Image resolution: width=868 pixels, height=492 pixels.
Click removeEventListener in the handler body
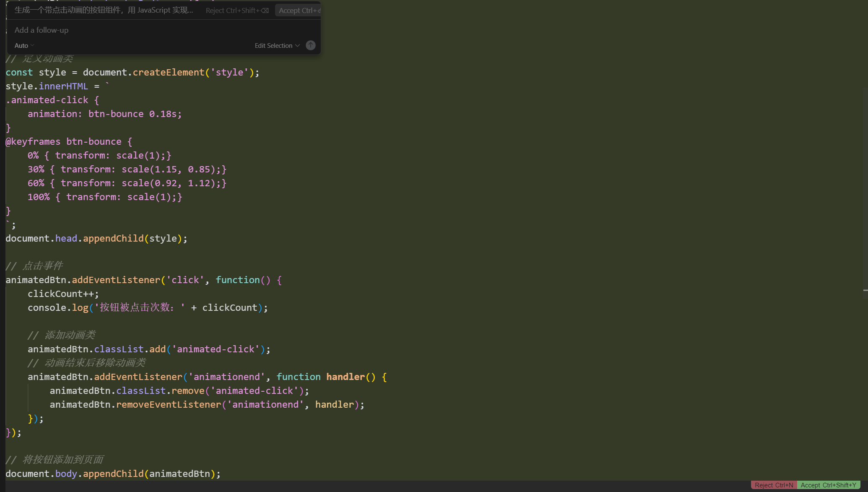point(168,404)
